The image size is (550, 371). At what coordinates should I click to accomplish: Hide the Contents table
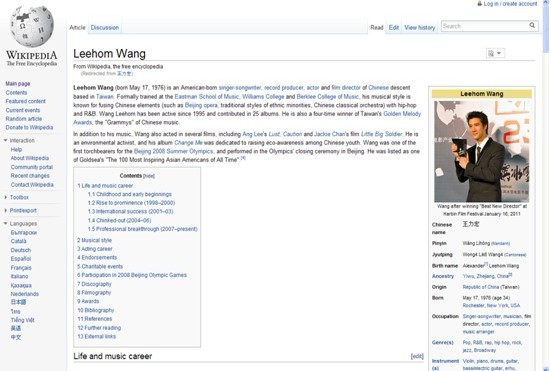(x=149, y=176)
